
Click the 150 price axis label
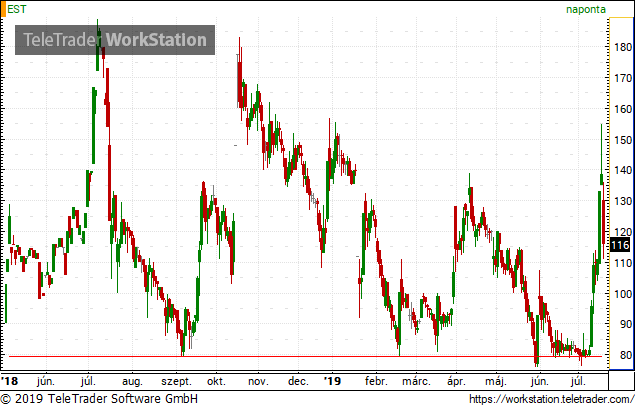tap(623, 140)
